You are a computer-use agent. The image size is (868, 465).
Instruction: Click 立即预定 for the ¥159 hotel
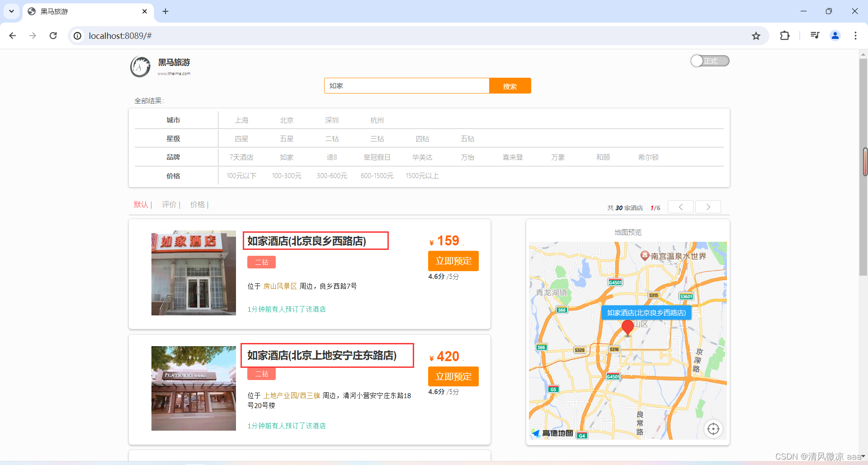pos(453,261)
